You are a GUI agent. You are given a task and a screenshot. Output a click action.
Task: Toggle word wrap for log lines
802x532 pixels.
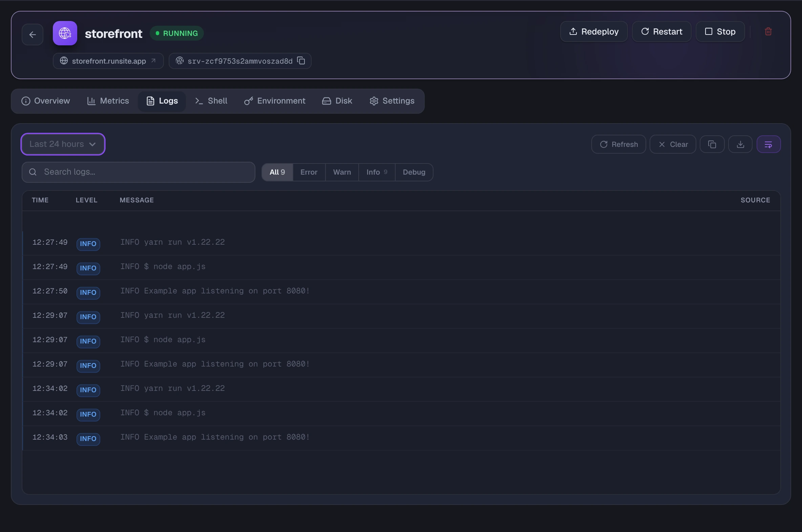(768, 144)
